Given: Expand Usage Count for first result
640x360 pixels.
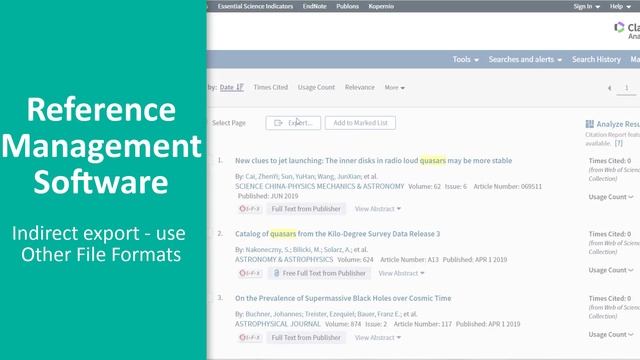Looking at the screenshot, I should pos(611,197).
